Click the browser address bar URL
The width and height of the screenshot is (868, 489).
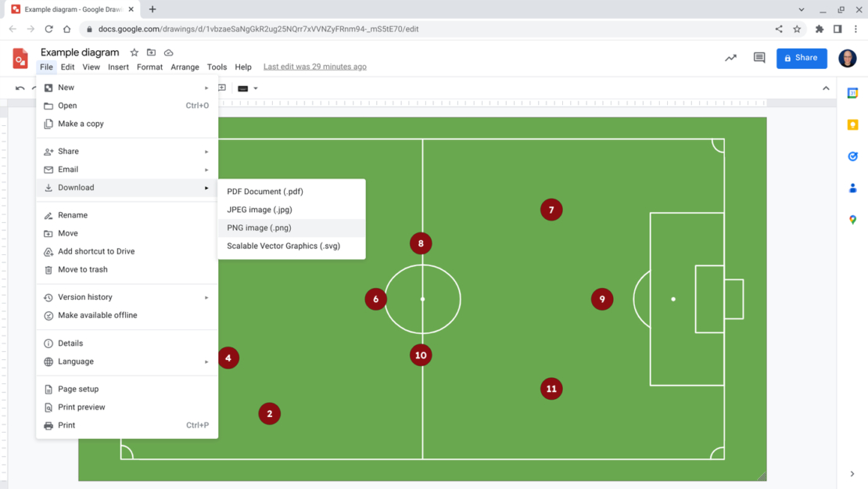click(258, 29)
